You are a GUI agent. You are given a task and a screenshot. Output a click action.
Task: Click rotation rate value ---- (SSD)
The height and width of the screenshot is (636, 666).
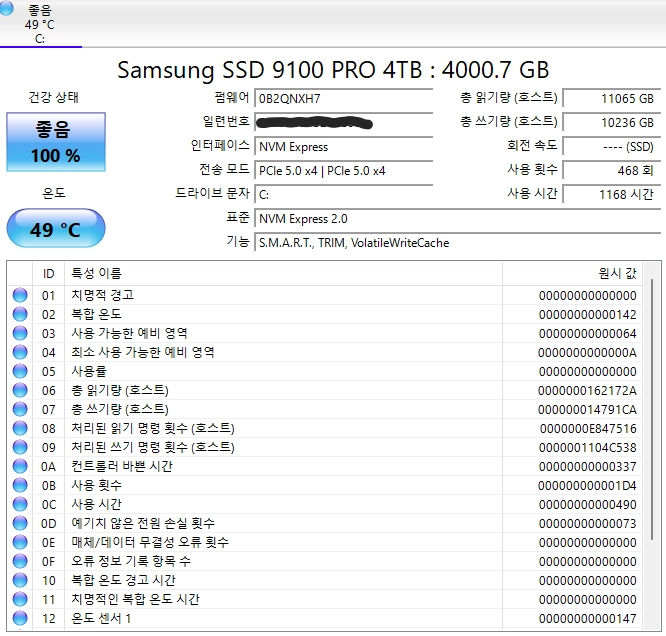(x=612, y=147)
